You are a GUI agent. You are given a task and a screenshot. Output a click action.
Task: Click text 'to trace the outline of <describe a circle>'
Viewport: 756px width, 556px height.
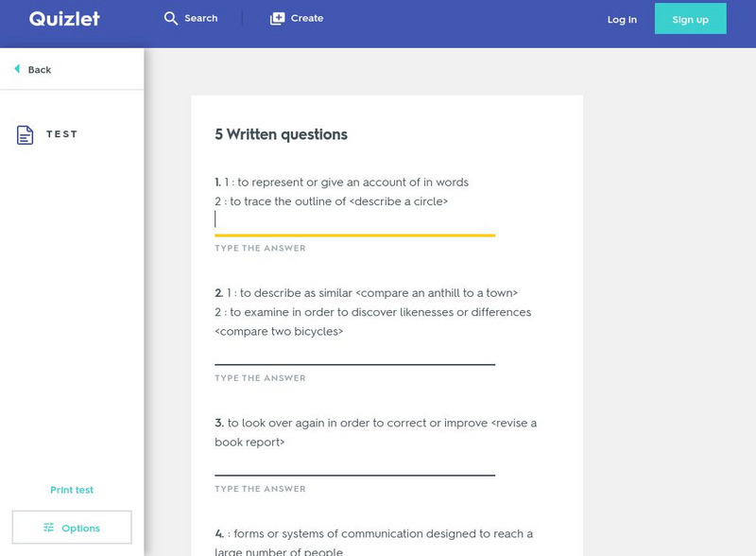pos(339,201)
